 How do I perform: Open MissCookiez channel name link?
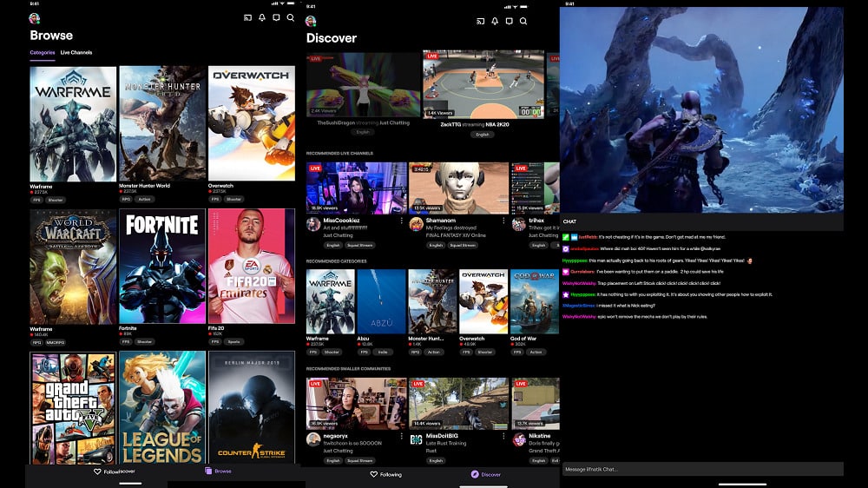(341, 221)
